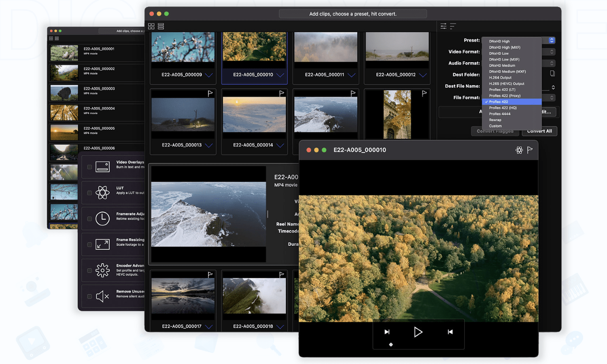
Task: Click the Convert All button
Action: pyautogui.click(x=539, y=131)
